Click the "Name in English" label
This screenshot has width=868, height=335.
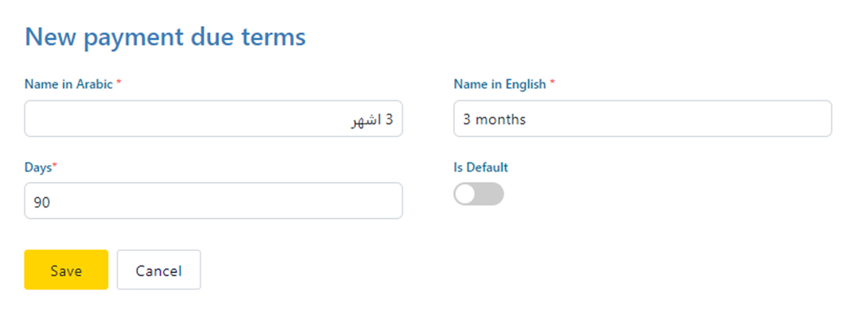click(499, 83)
